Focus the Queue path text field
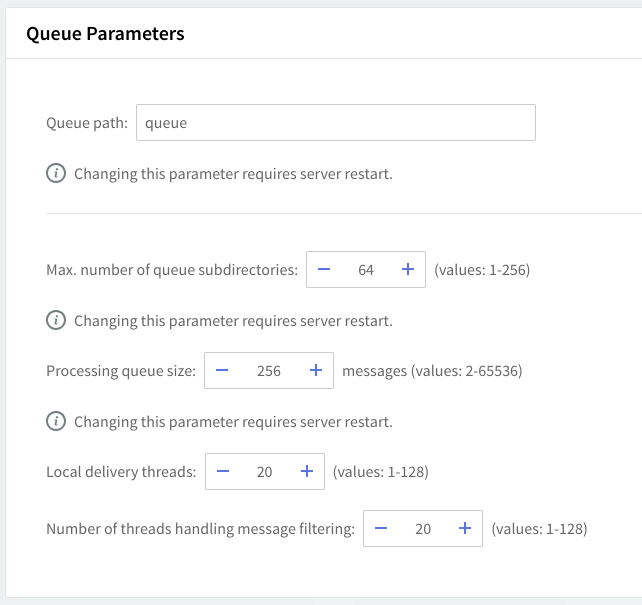The image size is (642, 605). tap(335, 123)
